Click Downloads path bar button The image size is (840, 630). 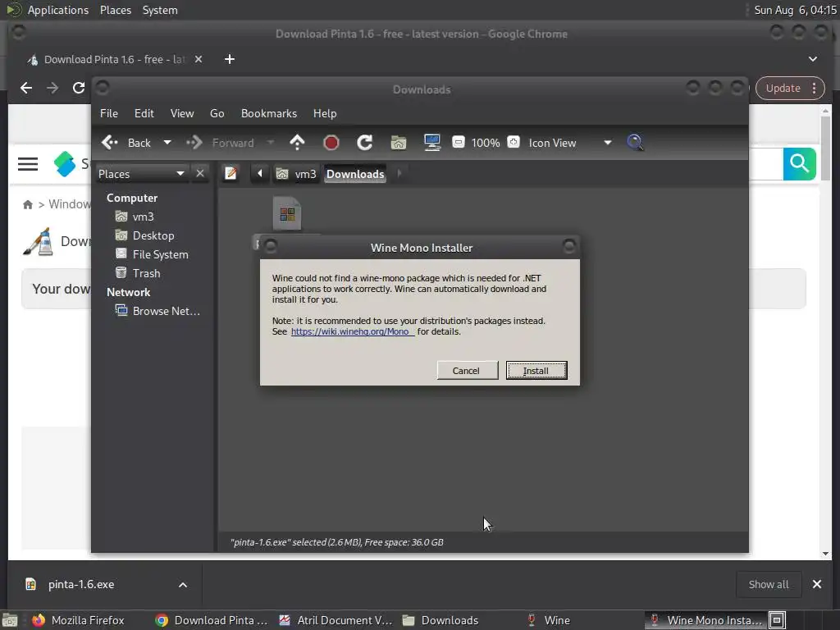pyautogui.click(x=355, y=174)
